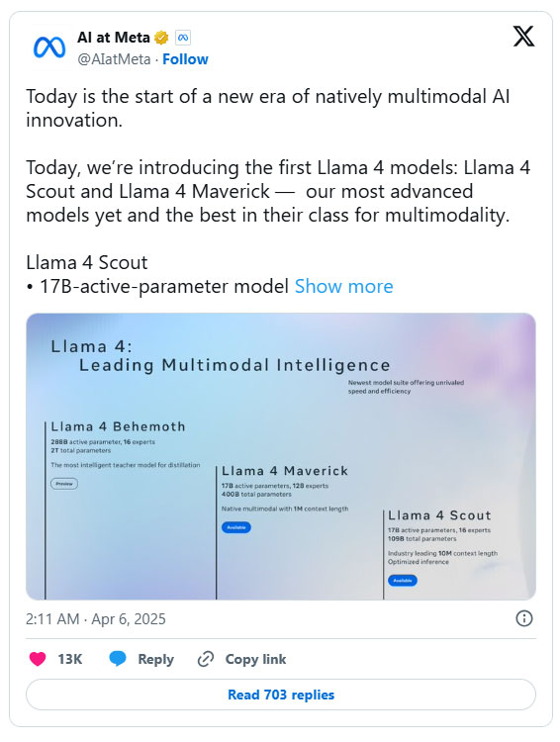Click the Preview badge under Llama 4 Behemoth
560x742 pixels.
(x=64, y=484)
